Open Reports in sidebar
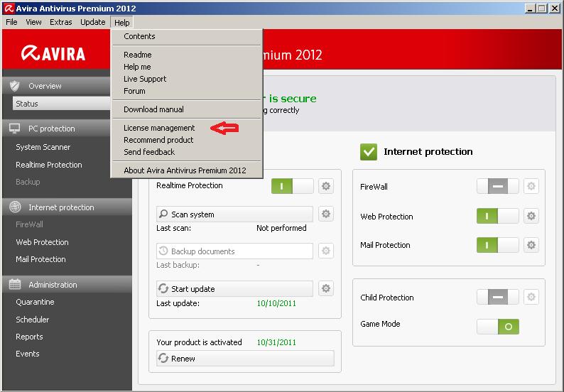The width and height of the screenshot is (564, 392). coord(29,337)
